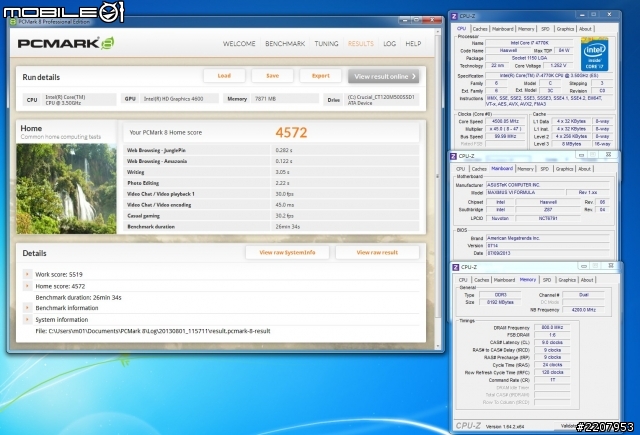Viewport: 640px width, 435px height.
Task: Click the Intel HD Graphics 4600 GPU field
Action: (x=179, y=99)
